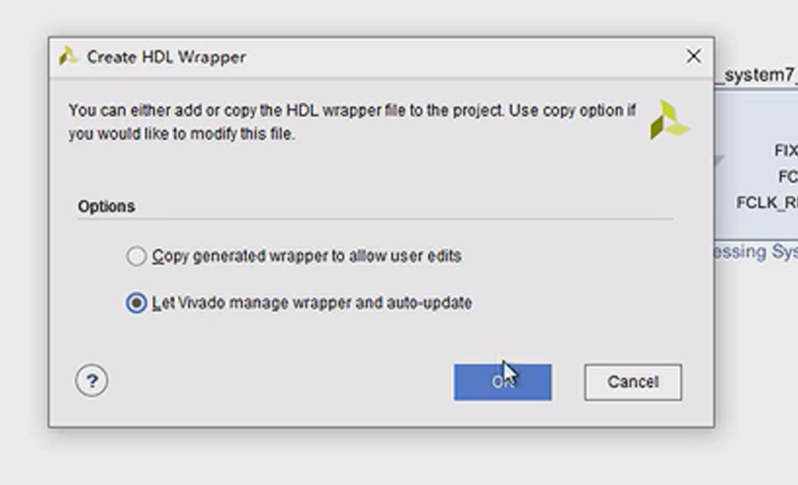Click the FC port label on block
Screen dimensions: 798x485
pos(788,177)
